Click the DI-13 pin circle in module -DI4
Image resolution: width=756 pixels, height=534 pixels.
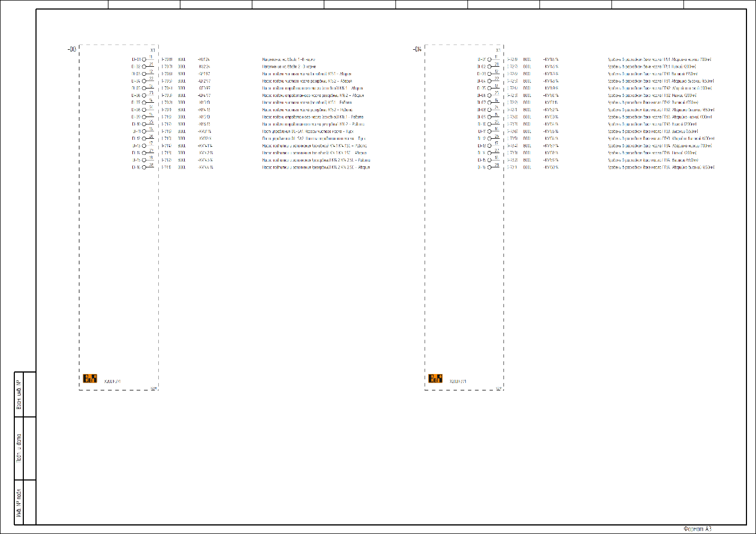coord(490,146)
